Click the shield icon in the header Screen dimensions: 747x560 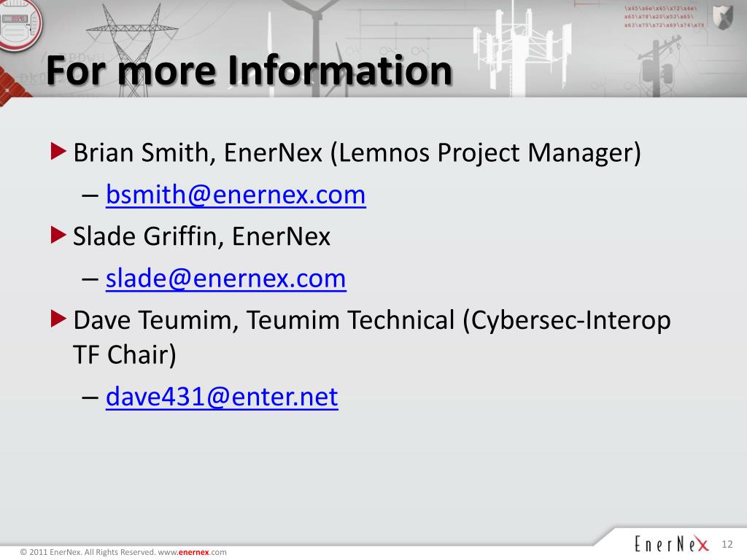click(723, 17)
